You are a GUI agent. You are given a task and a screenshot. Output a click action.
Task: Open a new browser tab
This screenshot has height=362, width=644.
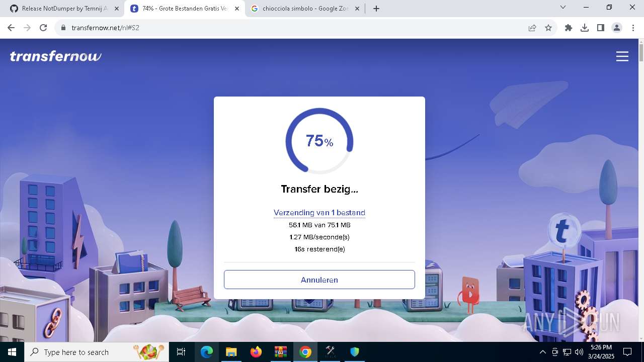[376, 9]
